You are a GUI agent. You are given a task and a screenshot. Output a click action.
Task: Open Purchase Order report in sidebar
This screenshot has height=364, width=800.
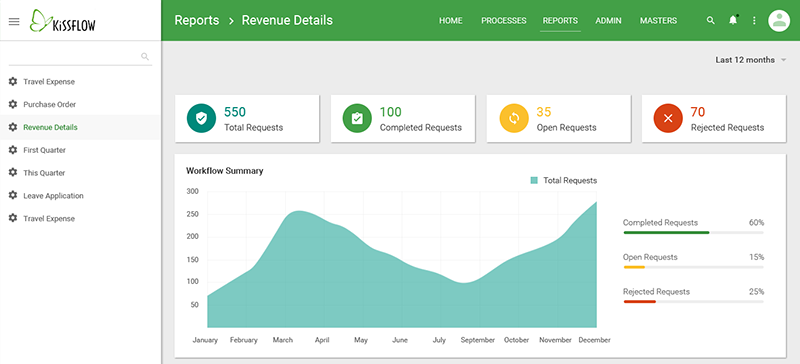(49, 104)
